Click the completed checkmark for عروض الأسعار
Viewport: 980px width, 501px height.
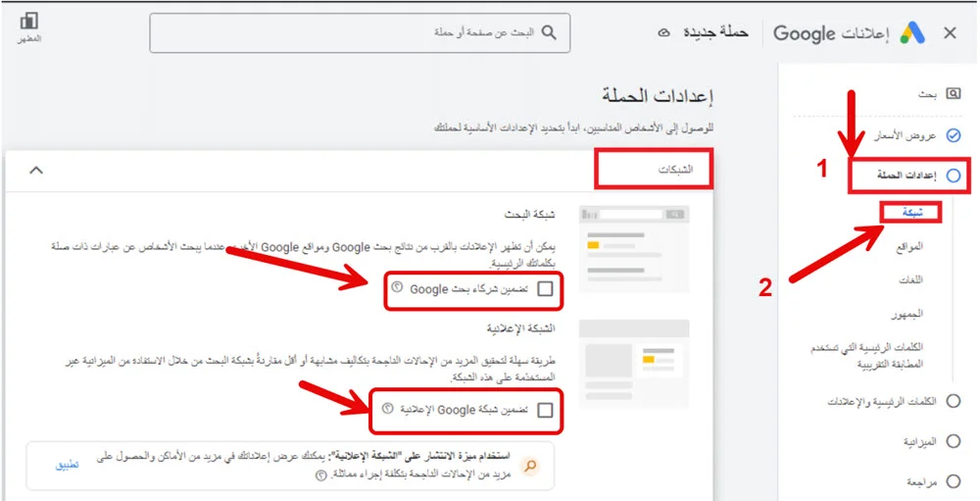tap(954, 135)
